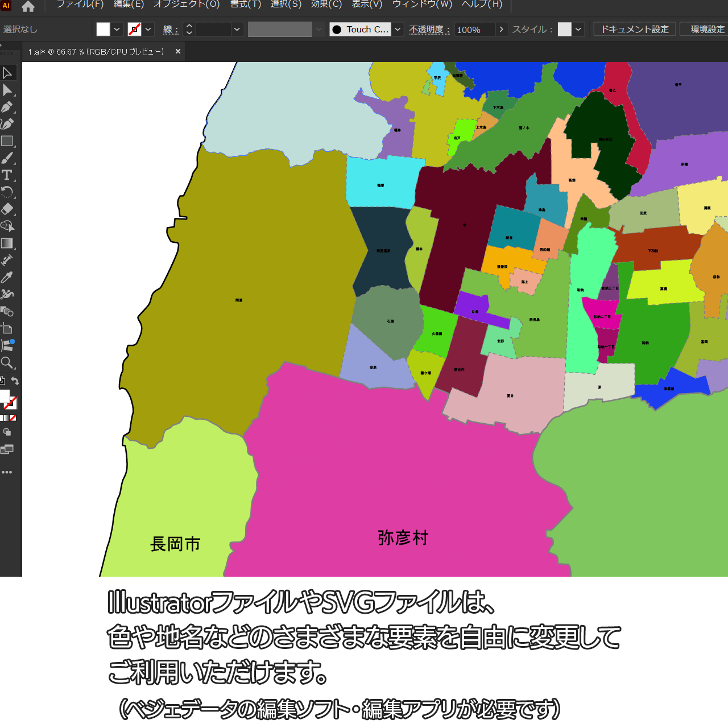This screenshot has height=728, width=728.
Task: Open the オブジェクト(O) menu
Action: 187,5
